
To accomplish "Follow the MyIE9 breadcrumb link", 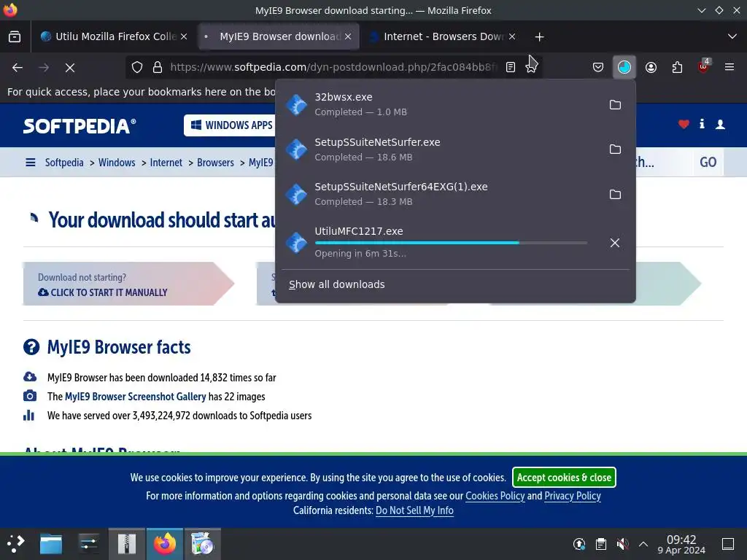I will [x=261, y=163].
